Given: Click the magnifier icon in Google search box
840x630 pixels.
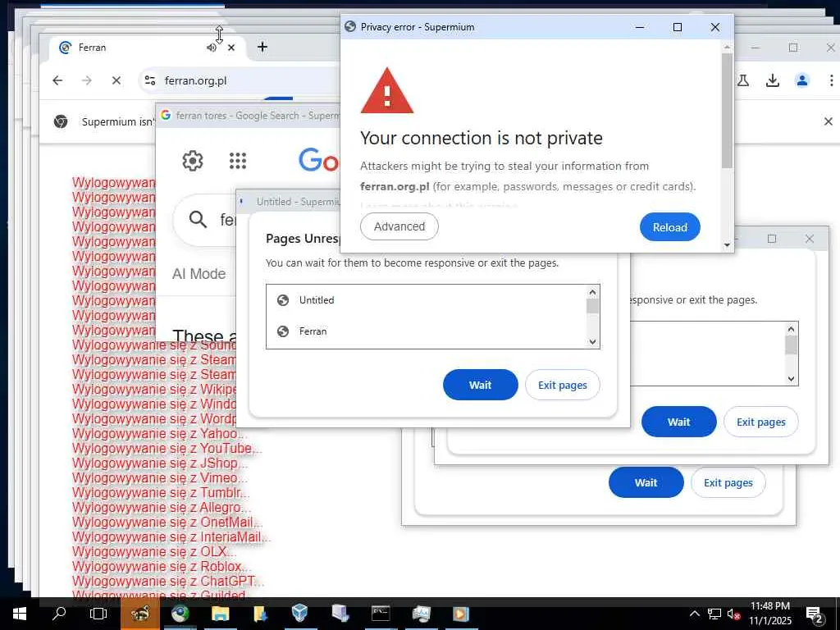Looking at the screenshot, I should click(198, 219).
